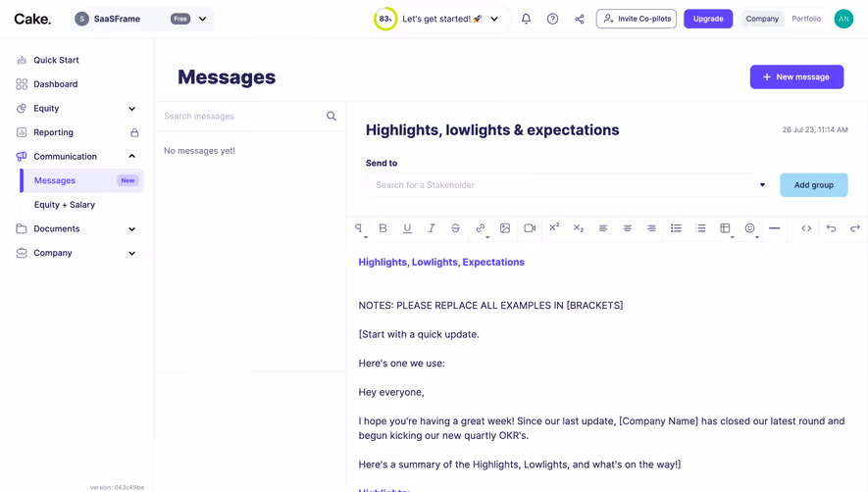The height and width of the screenshot is (492, 868).
Task: Align text right
Action: [x=651, y=228]
